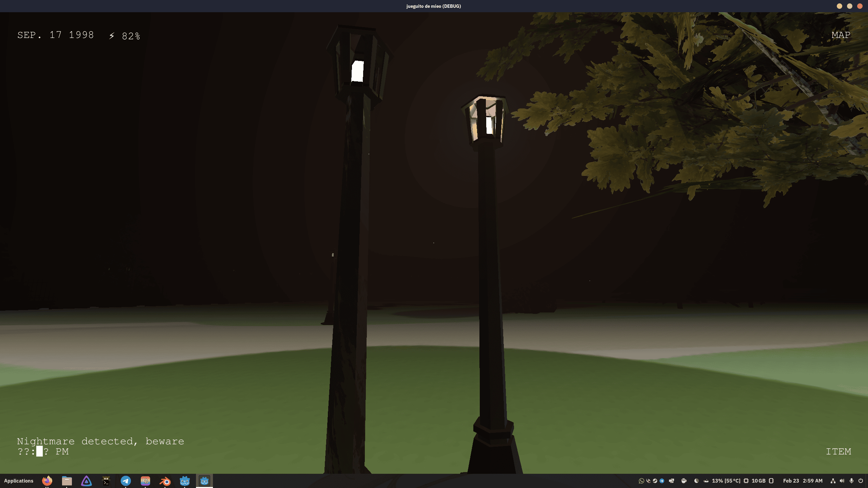The image size is (868, 488).
Task: Toggle night mode moon tray icon
Action: tap(696, 481)
